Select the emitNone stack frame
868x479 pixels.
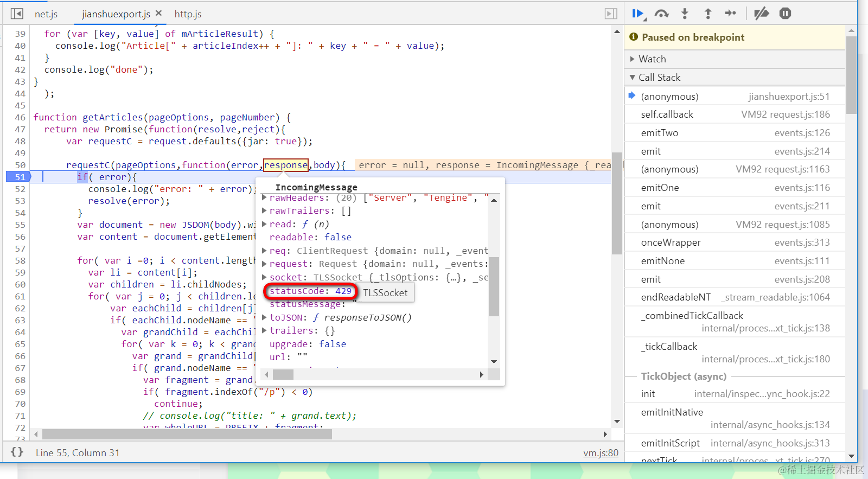pos(735,261)
